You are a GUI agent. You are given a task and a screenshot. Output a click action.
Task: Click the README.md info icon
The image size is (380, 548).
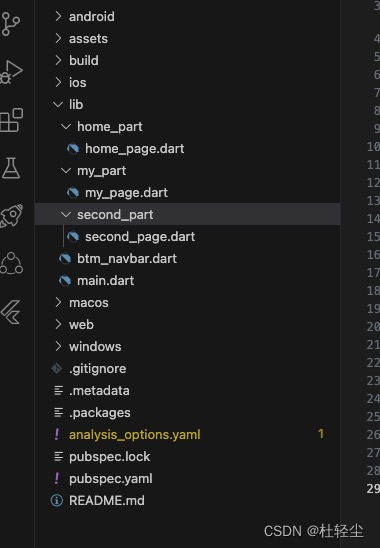coord(57,500)
